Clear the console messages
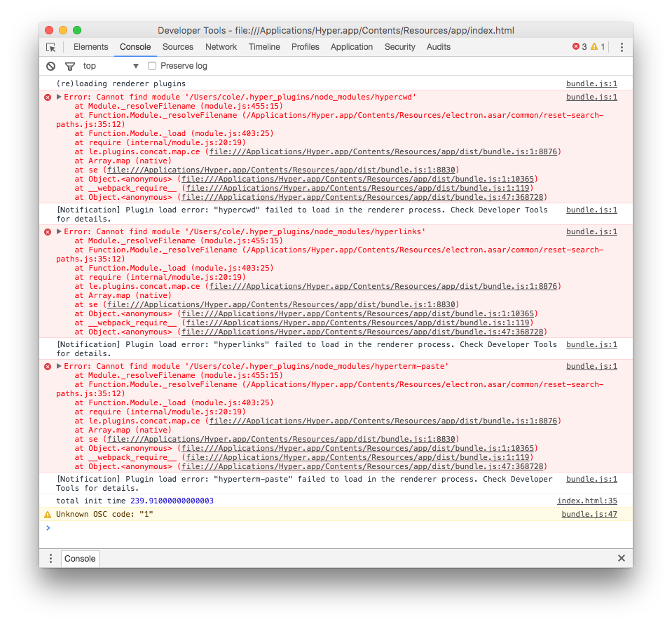672x624 pixels. [49, 65]
